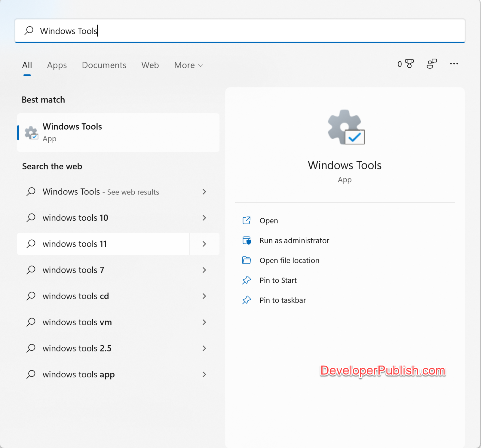Click the Open file location folder icon

pyautogui.click(x=247, y=260)
